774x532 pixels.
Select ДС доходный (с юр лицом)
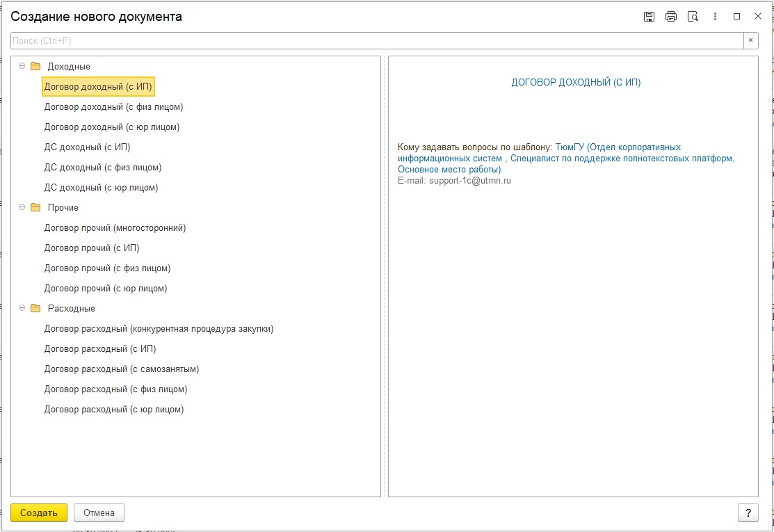point(101,188)
